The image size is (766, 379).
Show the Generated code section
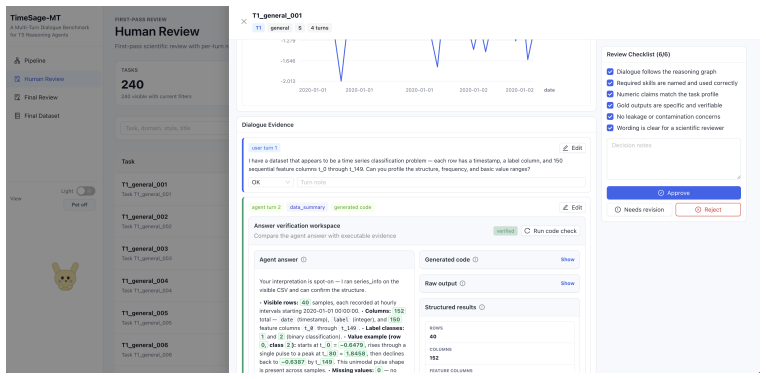567,260
